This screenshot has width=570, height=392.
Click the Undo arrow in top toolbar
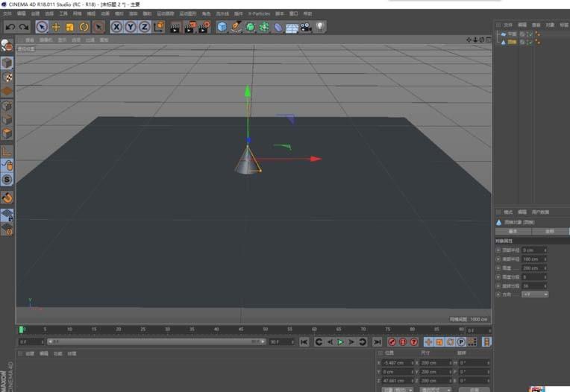coord(10,27)
